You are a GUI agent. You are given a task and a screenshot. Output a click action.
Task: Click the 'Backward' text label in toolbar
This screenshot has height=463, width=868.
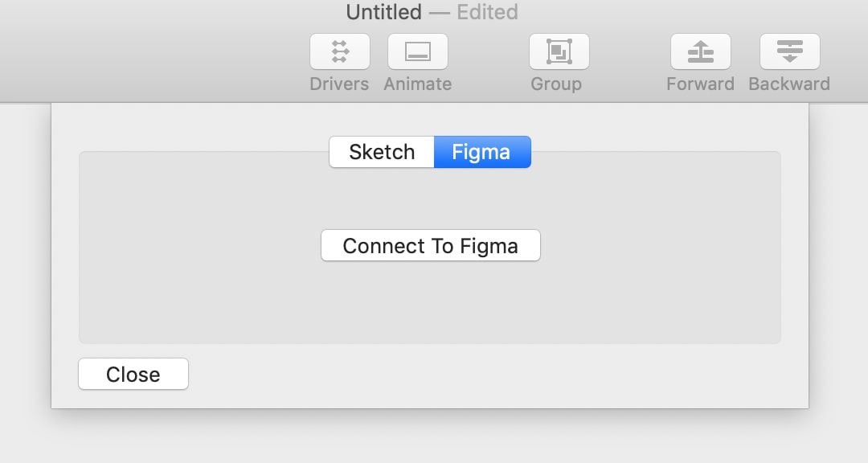789,84
